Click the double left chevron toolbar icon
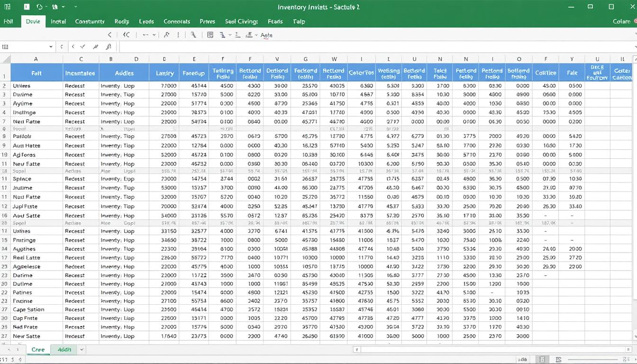The image size is (637, 364). (126, 35)
